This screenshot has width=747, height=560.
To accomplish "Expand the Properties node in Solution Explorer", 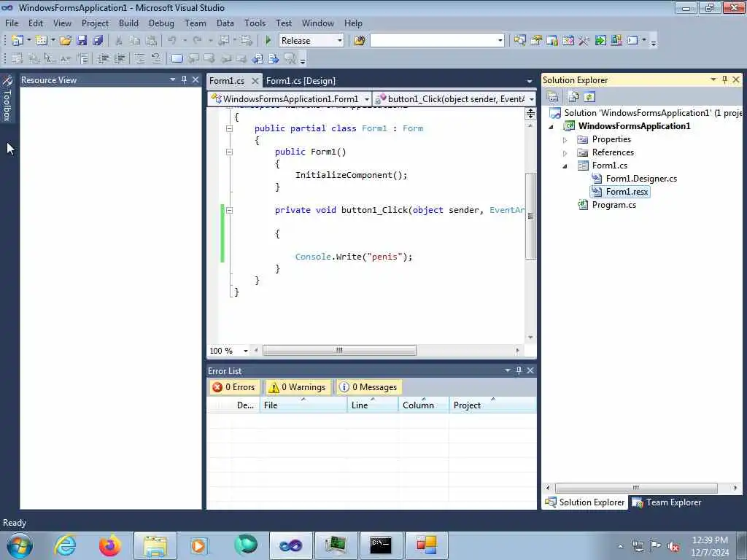I will coord(565,140).
